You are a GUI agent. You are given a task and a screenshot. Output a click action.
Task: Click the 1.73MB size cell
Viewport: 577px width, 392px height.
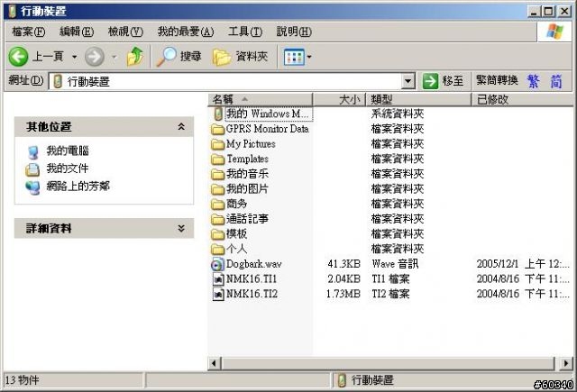coord(343,294)
